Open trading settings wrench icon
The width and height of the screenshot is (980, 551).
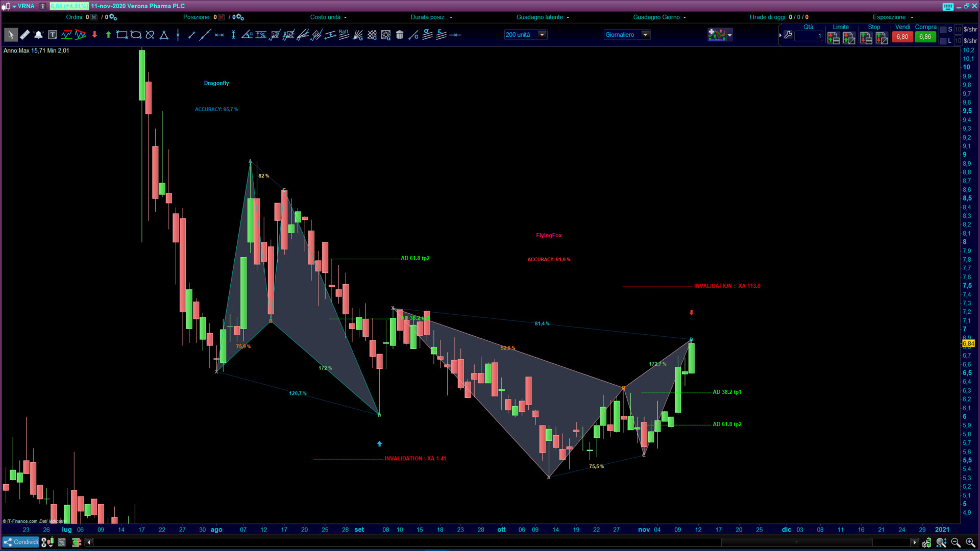pos(788,35)
